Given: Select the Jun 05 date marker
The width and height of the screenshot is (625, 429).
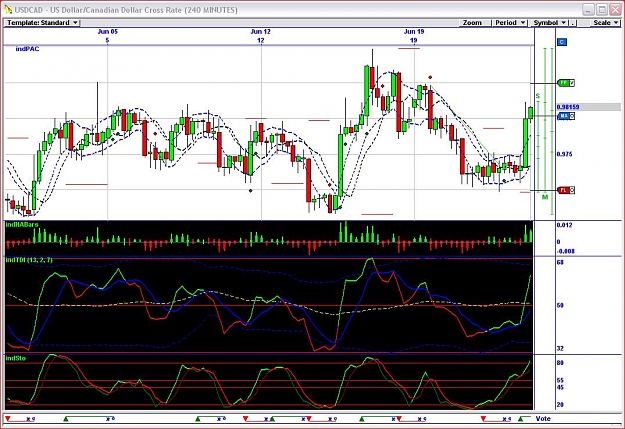Looking at the screenshot, I should pyautogui.click(x=108, y=31).
